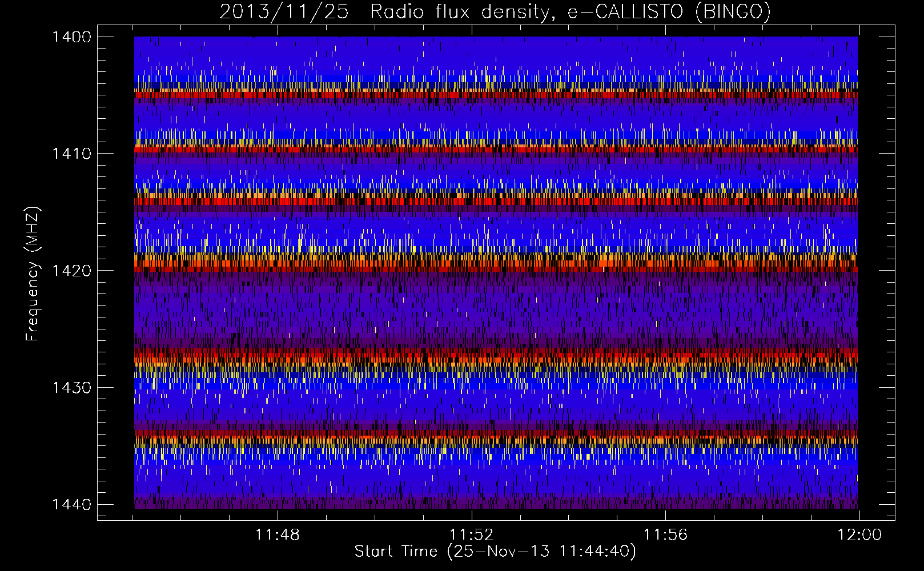Click the 'Start Time (25-Nov-13 11:44:40)' label

coord(495,552)
